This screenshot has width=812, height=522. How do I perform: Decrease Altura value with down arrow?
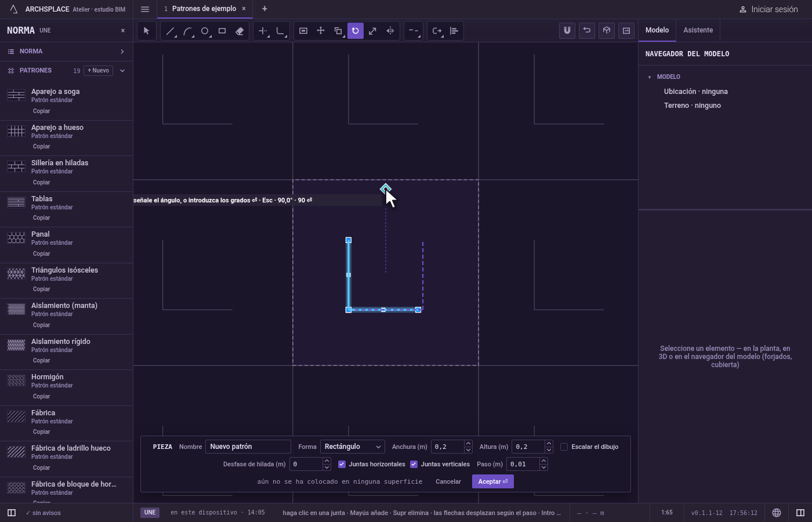[x=549, y=450]
